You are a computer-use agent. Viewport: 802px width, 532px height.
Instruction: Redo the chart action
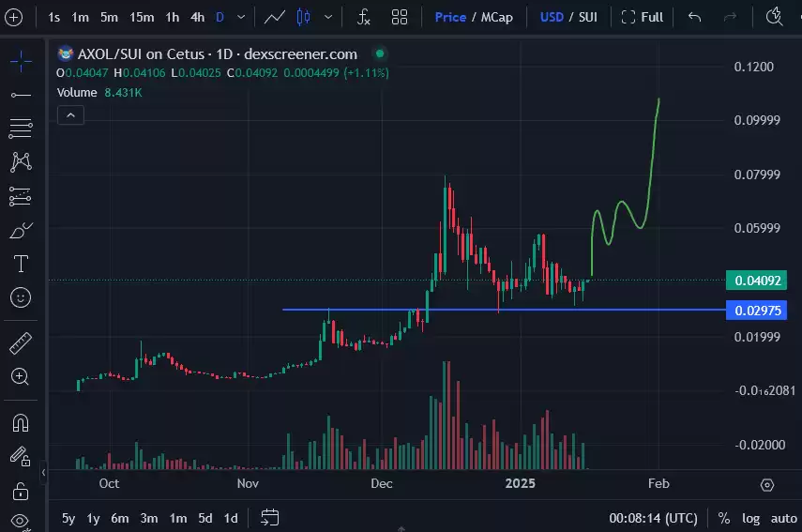(x=730, y=18)
